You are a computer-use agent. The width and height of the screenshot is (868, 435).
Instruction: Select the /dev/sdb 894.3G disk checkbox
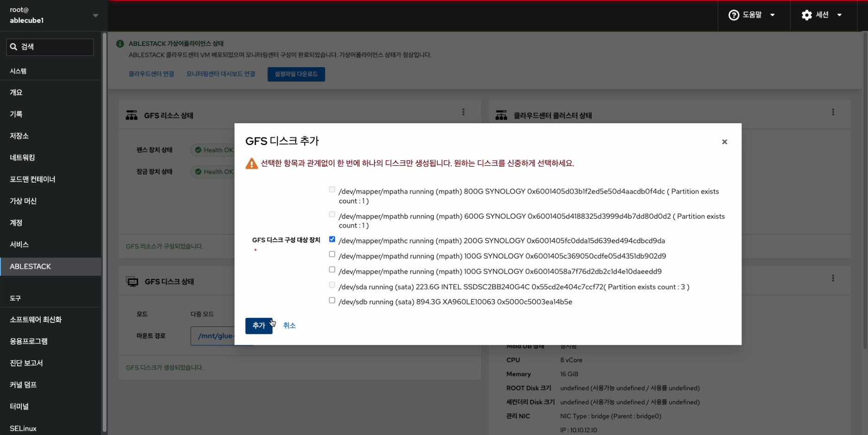pyautogui.click(x=332, y=300)
